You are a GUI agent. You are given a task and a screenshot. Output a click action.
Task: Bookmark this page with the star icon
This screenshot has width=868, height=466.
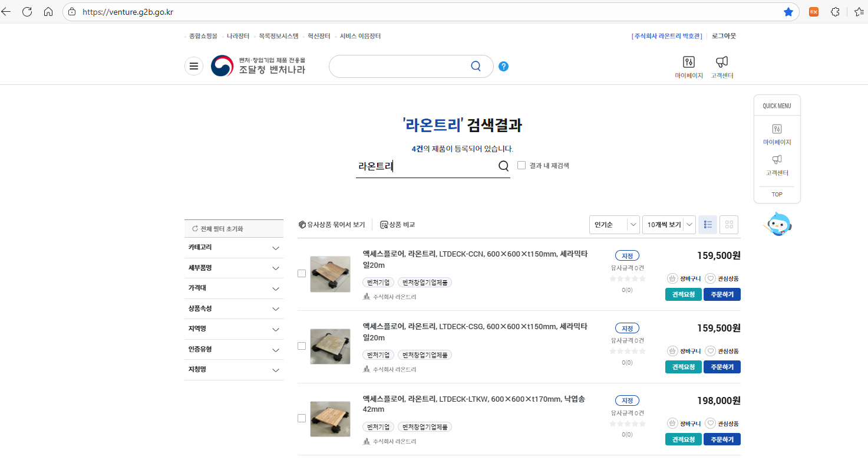tap(788, 12)
